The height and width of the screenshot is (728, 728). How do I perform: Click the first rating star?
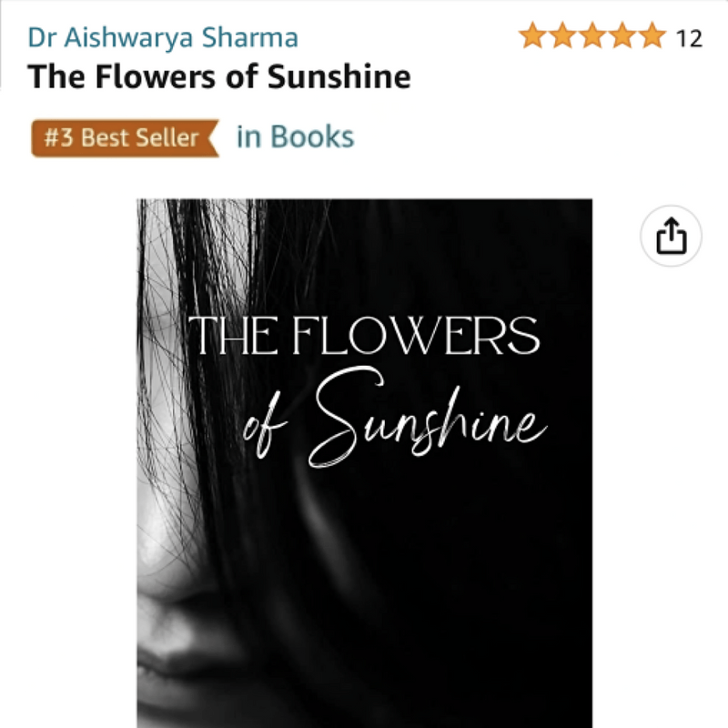pyautogui.click(x=532, y=37)
